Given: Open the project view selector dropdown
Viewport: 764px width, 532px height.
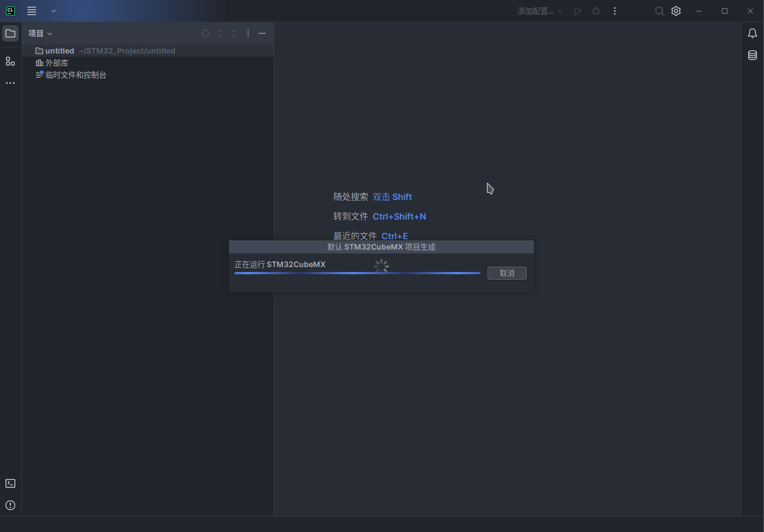Looking at the screenshot, I should [40, 33].
